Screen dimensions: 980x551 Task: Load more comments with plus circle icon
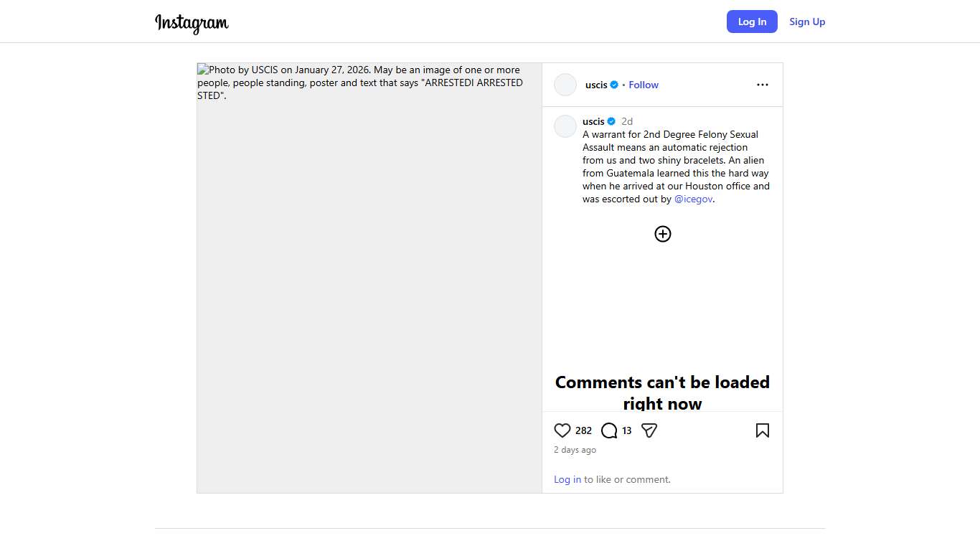(x=662, y=234)
